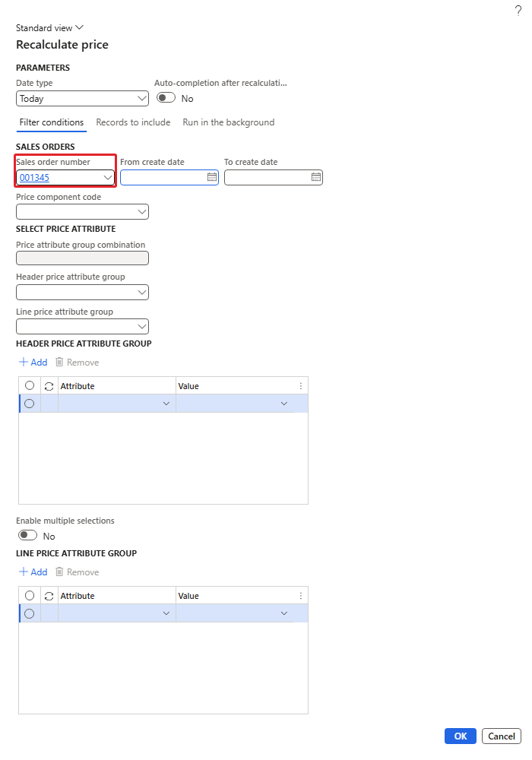This screenshot has width=532, height=760.
Task: Toggle Auto-completion after recalculation switch
Action: (166, 98)
